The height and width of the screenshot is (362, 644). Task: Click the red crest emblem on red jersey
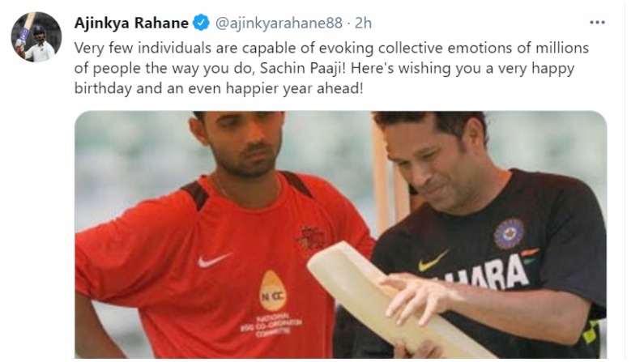311,237
